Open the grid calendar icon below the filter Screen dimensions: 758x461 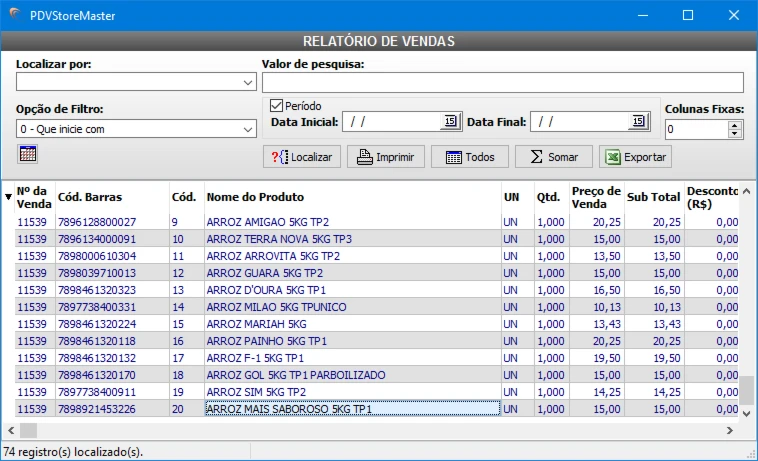point(28,154)
